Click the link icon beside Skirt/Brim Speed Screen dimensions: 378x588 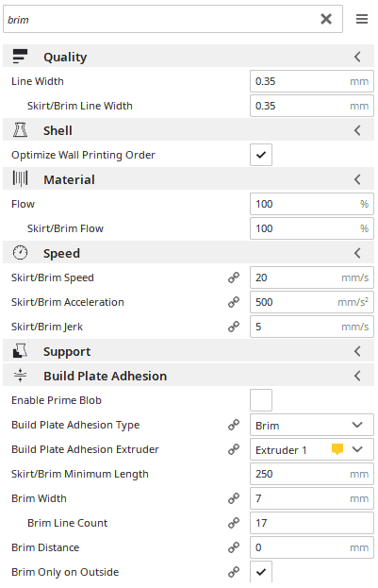pos(234,277)
